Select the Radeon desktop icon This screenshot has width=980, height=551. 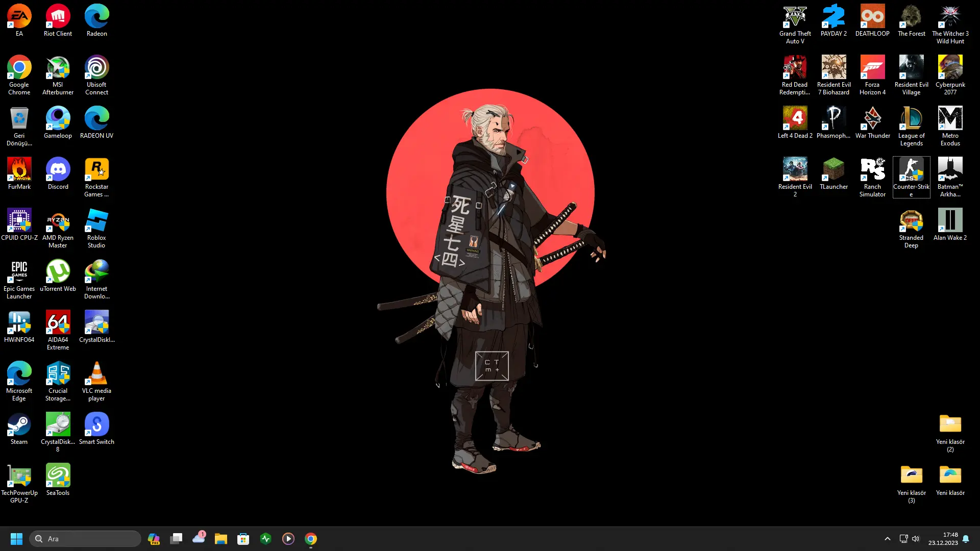pos(96,20)
